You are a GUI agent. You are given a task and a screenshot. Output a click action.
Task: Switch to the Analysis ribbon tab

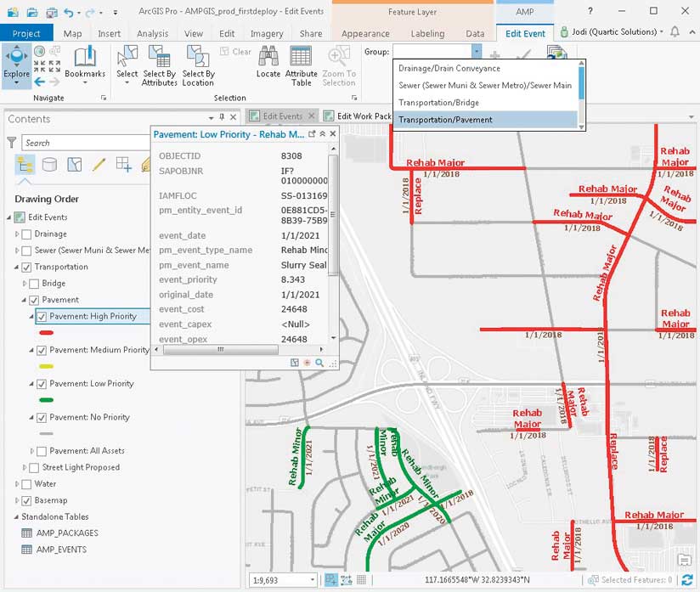click(x=153, y=33)
